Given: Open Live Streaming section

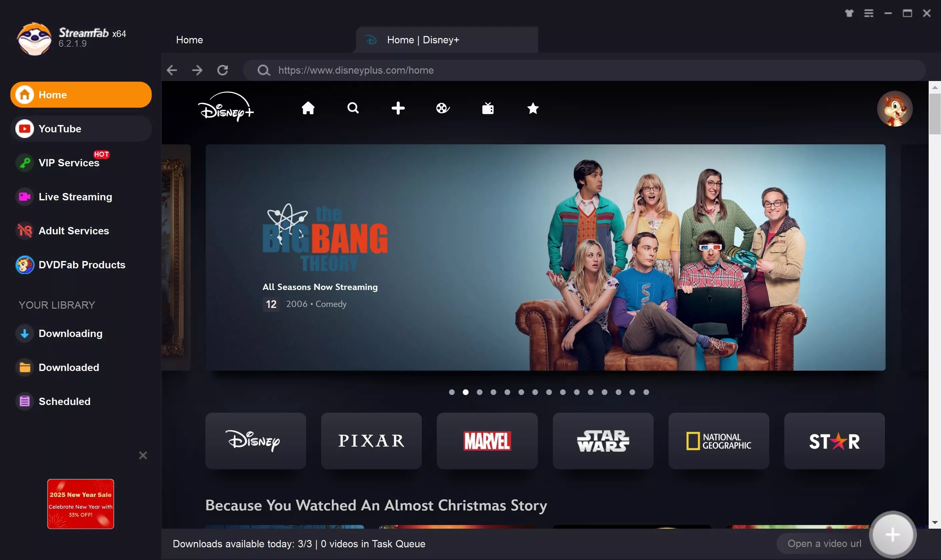Looking at the screenshot, I should 75,196.
